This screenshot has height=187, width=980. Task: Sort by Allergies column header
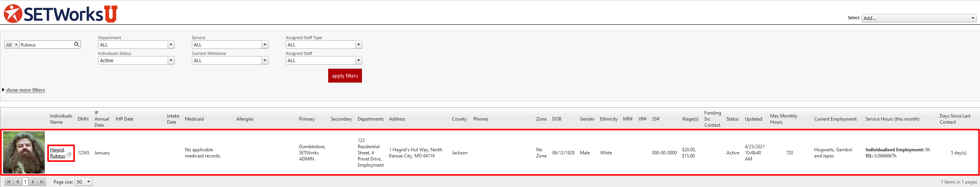[245, 119]
